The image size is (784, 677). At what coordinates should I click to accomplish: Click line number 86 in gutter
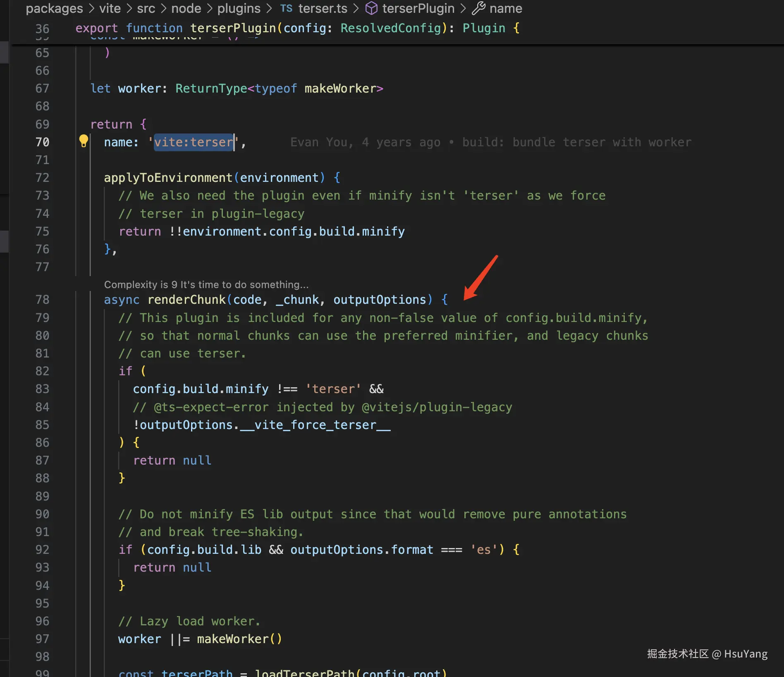(42, 443)
